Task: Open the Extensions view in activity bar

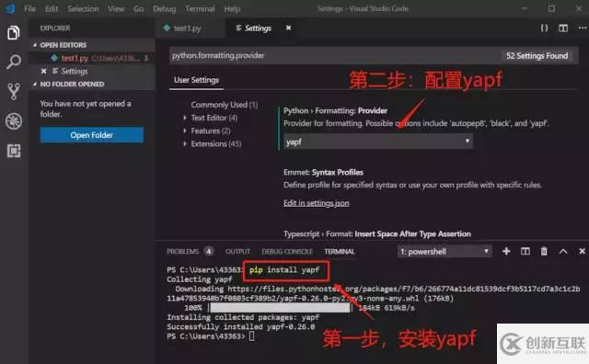Action: point(14,151)
